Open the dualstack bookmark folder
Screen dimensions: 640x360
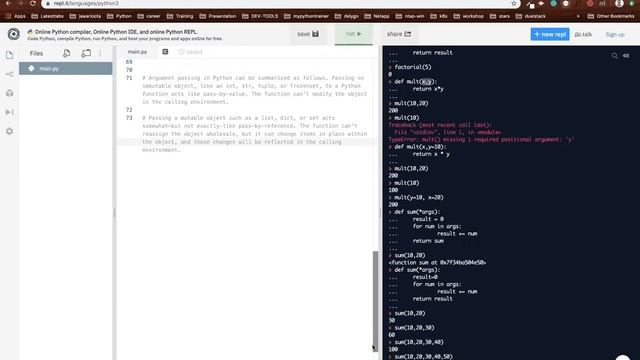(x=531, y=16)
